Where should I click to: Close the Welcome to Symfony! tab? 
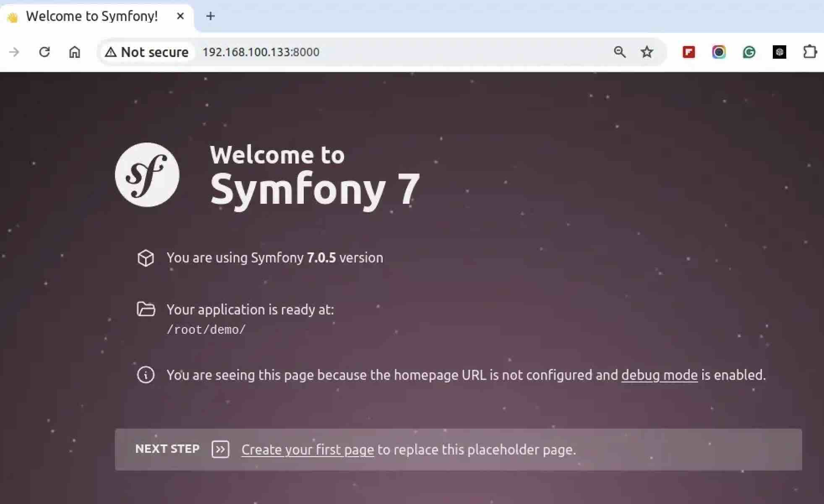coord(180,16)
